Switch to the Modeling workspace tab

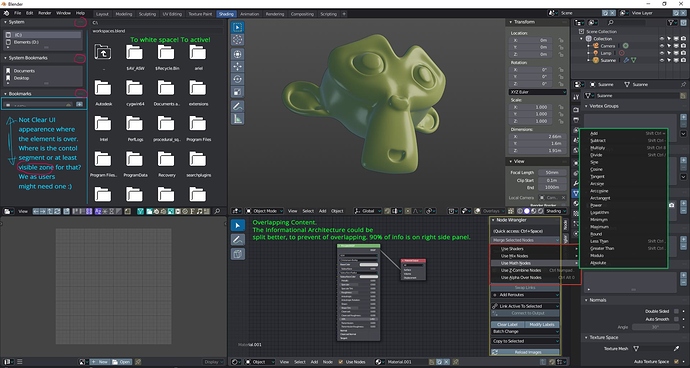click(124, 14)
